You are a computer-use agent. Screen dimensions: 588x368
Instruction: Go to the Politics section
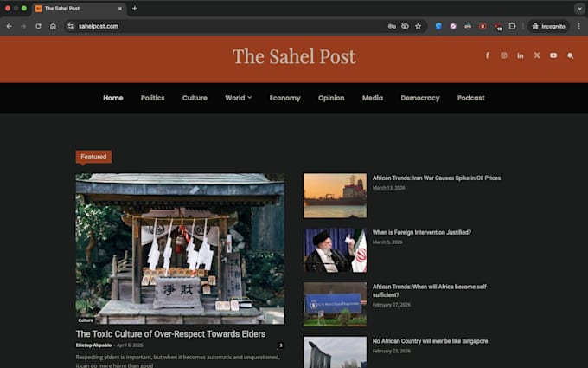tap(153, 98)
